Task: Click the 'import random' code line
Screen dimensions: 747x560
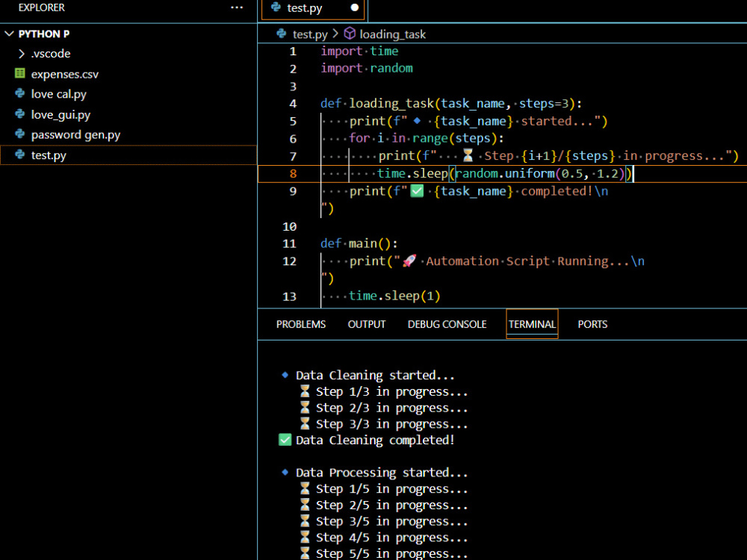Action: pos(366,68)
